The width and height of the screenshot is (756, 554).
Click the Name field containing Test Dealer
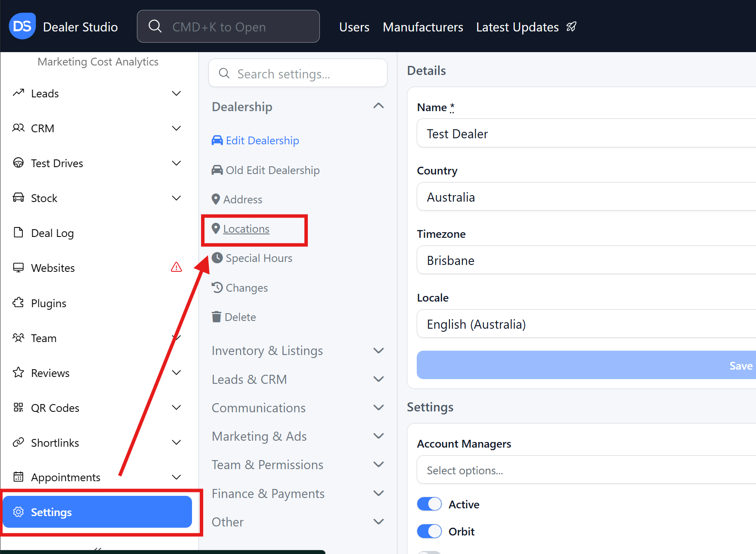click(x=586, y=133)
